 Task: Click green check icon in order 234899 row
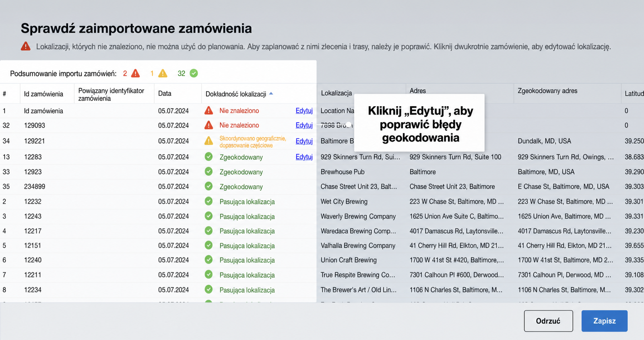pos(208,186)
